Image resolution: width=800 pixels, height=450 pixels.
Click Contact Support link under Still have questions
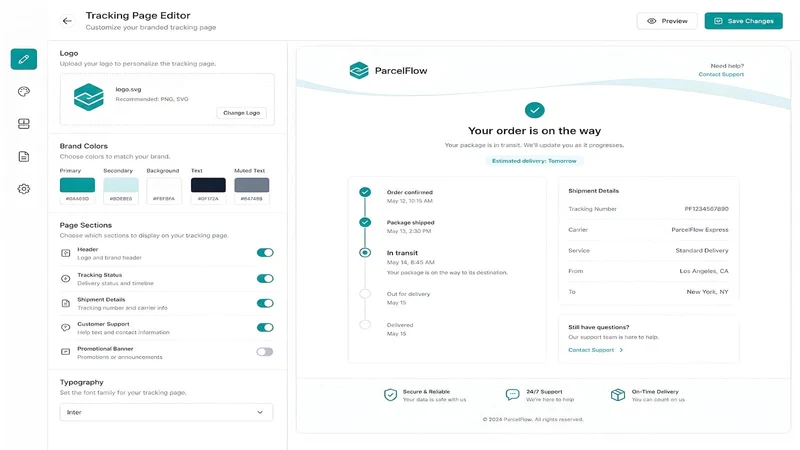click(591, 350)
